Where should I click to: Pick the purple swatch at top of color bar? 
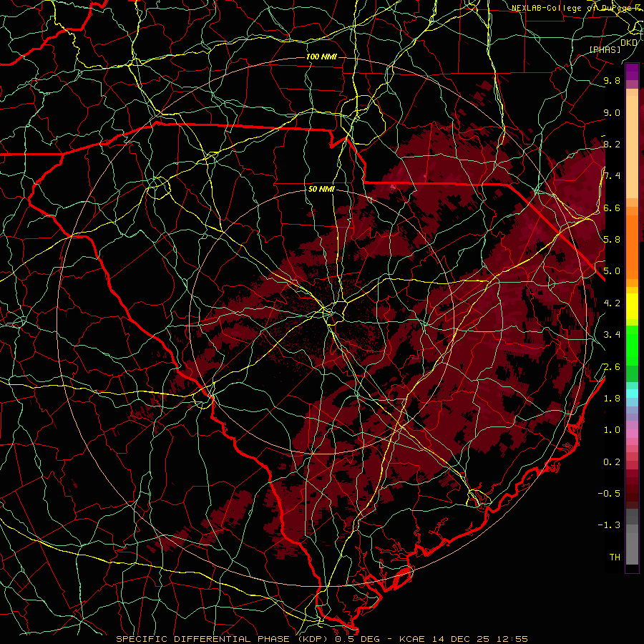632,72
